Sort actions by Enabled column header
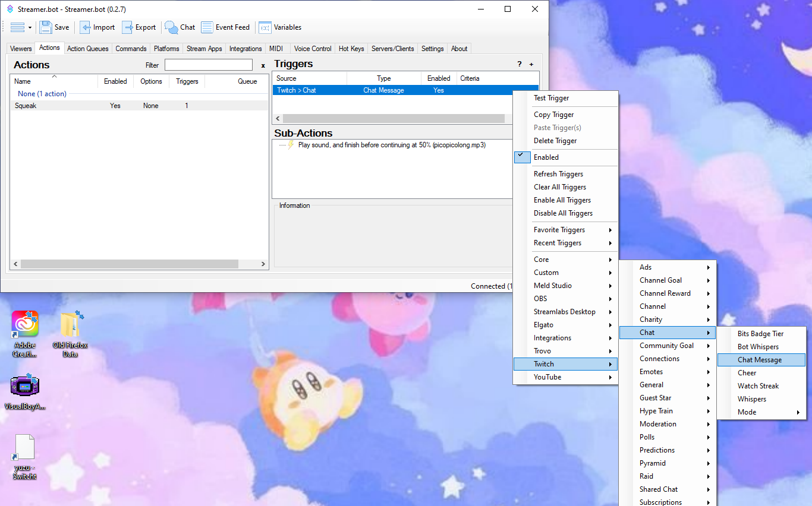The height and width of the screenshot is (506, 812). 115,81
